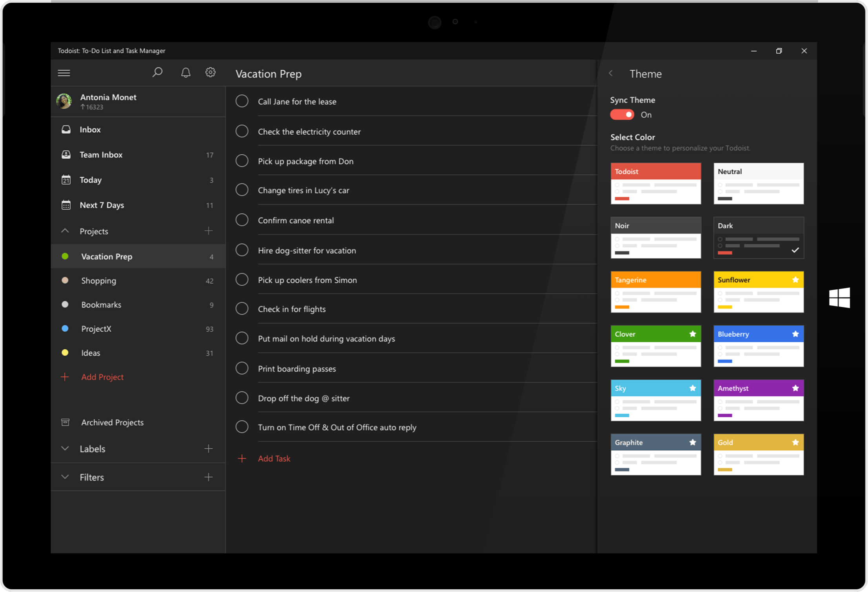868x592 pixels.
Task: Click Add Task link
Action: click(274, 459)
